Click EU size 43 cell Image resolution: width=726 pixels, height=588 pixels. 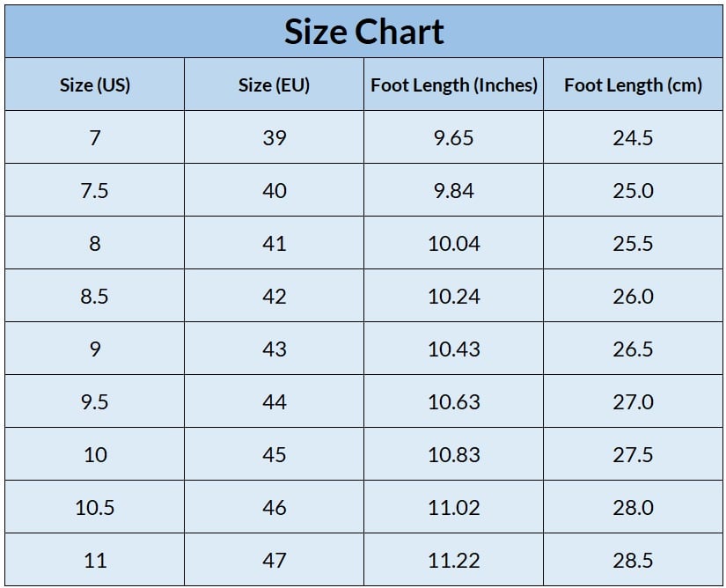tap(275, 349)
